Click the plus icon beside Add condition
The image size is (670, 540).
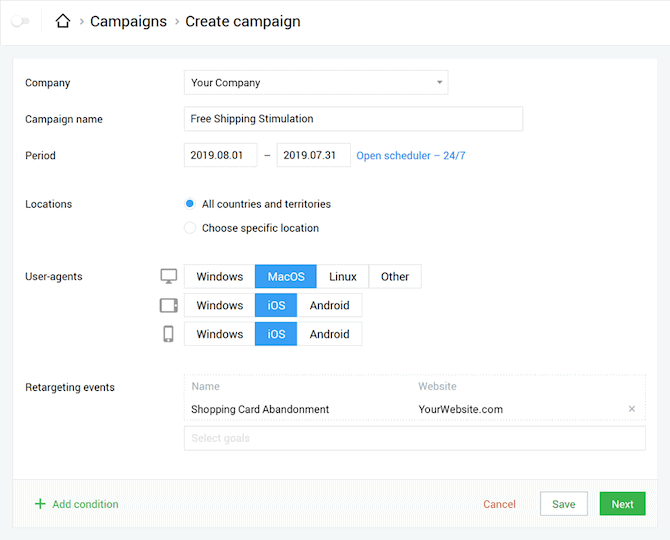click(40, 504)
